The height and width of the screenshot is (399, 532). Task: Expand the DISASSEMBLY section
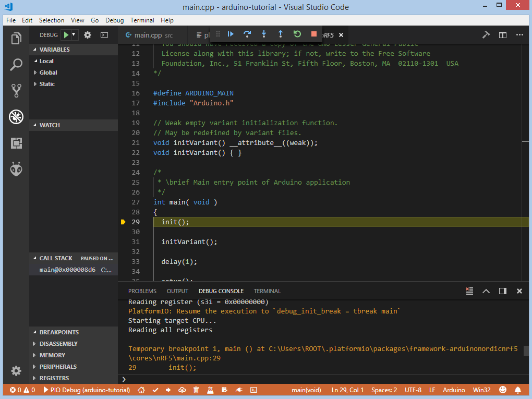[x=74, y=344]
